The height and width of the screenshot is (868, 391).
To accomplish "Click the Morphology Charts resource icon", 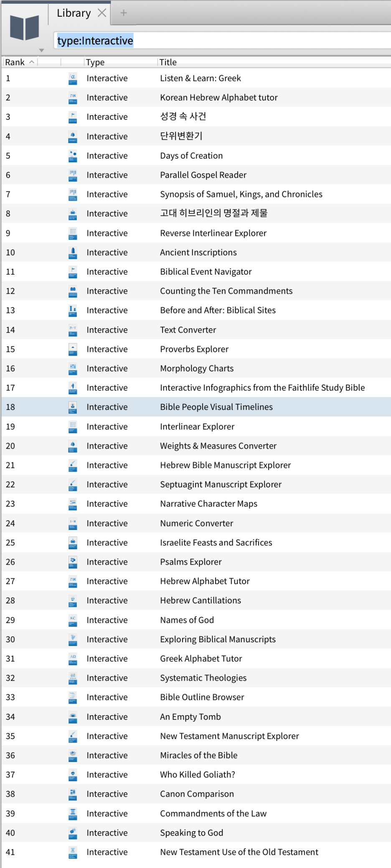I will (x=73, y=368).
